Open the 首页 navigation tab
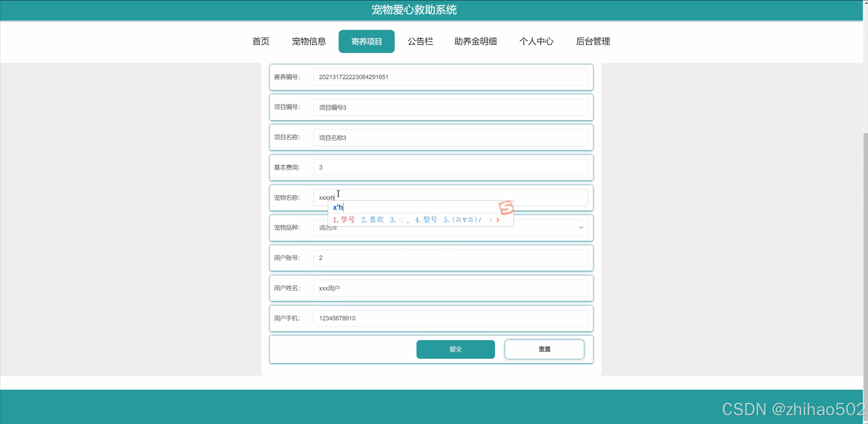868x424 pixels. [261, 41]
